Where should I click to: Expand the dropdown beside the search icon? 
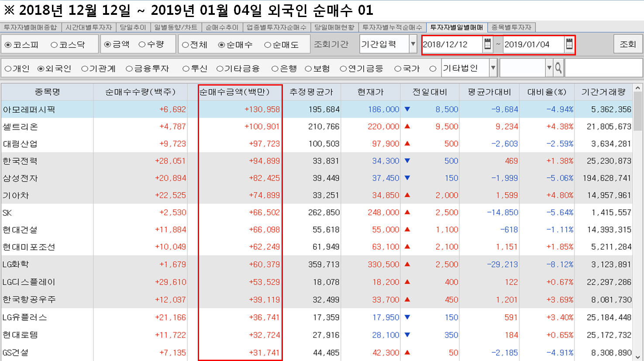click(549, 68)
